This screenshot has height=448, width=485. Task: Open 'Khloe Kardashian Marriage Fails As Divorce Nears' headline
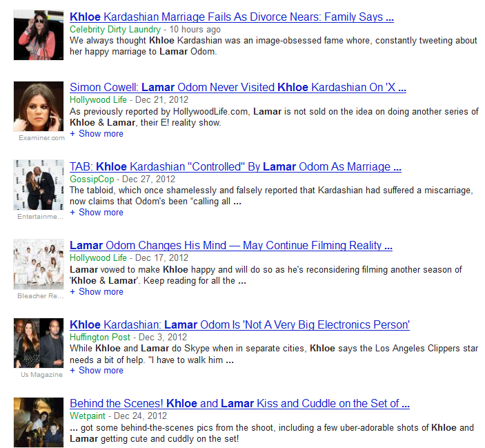tap(232, 17)
